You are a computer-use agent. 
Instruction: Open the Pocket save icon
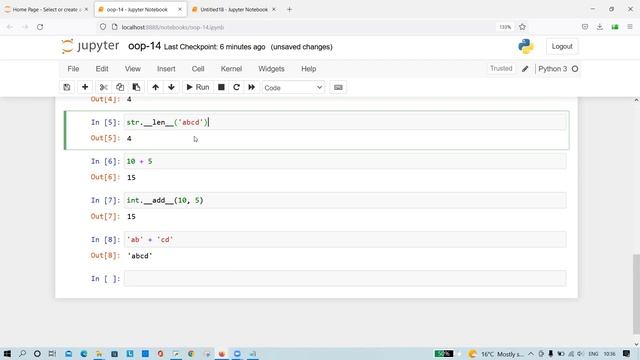pyautogui.click(x=585, y=27)
